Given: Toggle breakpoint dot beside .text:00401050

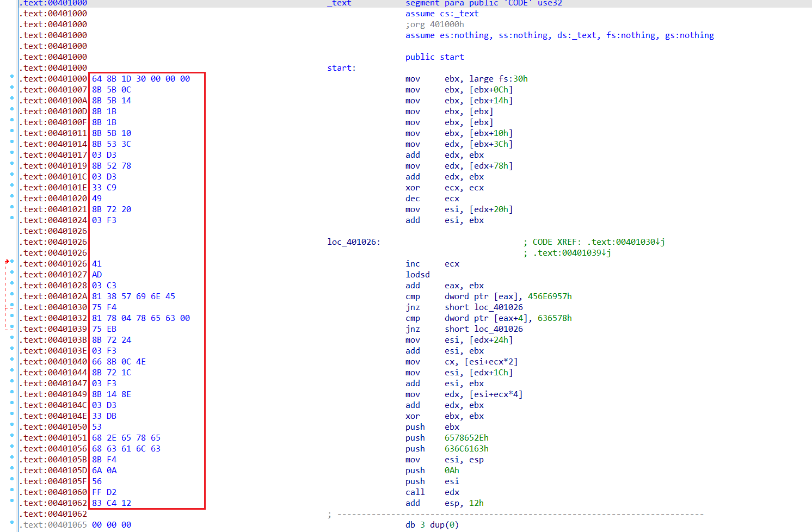Looking at the screenshot, I should pos(12,425).
